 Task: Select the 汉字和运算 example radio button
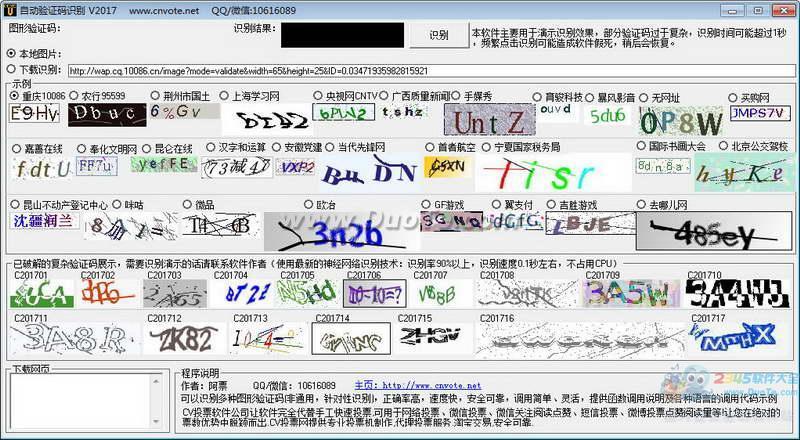(211, 148)
